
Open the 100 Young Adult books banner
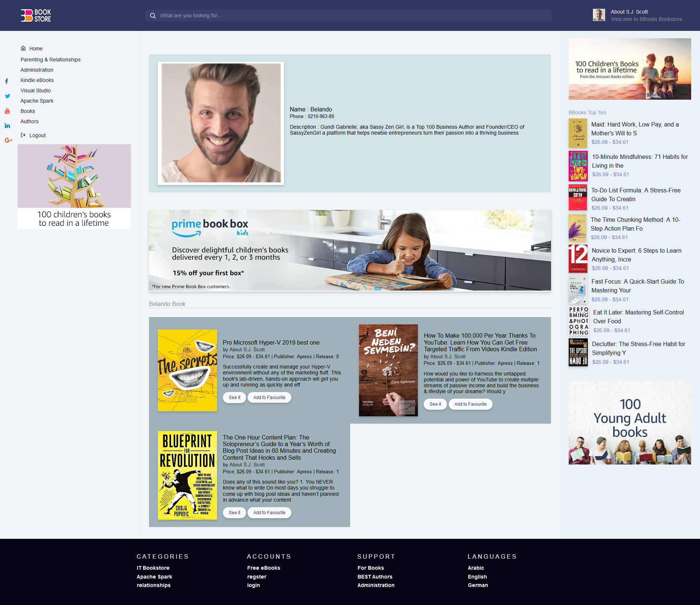click(x=630, y=423)
